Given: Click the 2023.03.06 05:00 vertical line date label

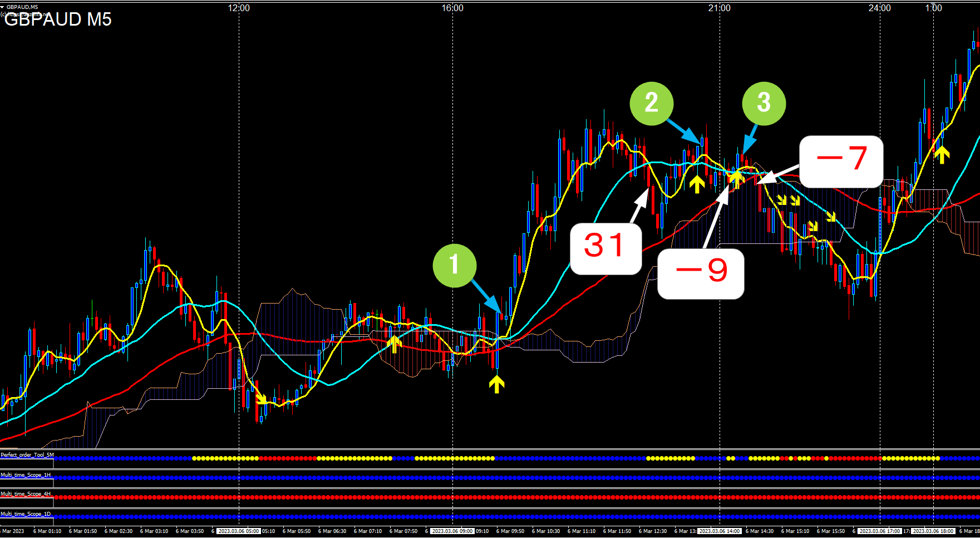Looking at the screenshot, I should coord(239,531).
